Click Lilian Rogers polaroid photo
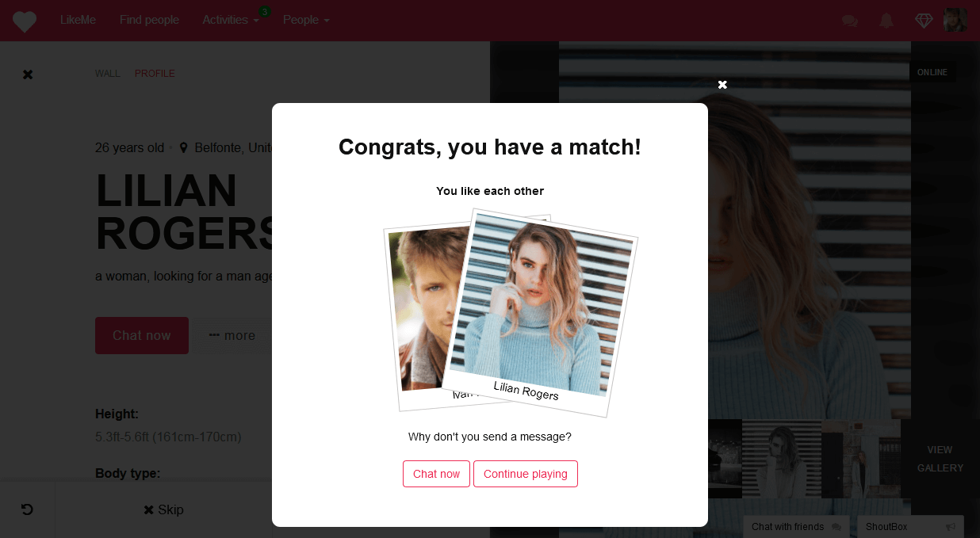This screenshot has height=538, width=980. [540, 313]
